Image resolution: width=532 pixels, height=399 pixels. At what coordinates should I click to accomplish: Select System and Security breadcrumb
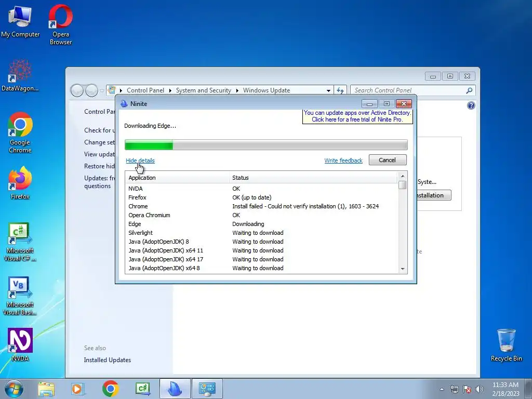tap(203, 90)
